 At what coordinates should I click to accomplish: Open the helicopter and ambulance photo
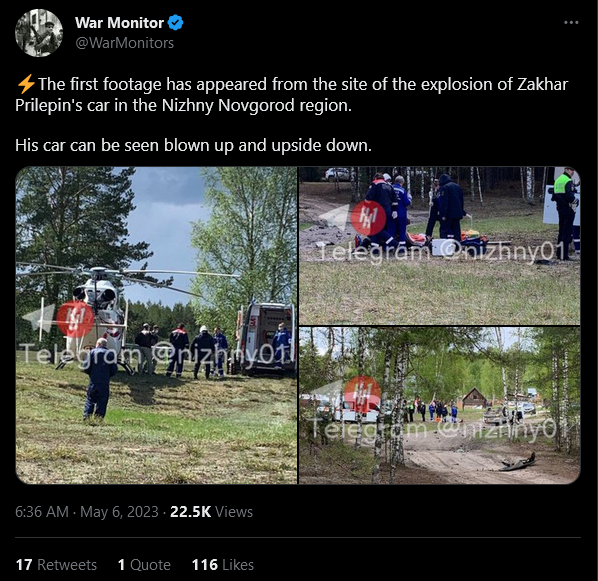(x=156, y=325)
